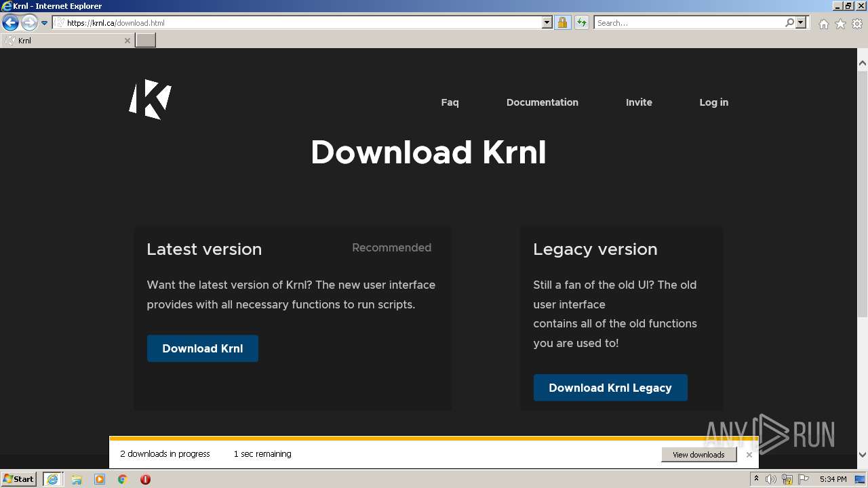Open the Windows Start menu
868x488 pixels.
pos(19,479)
